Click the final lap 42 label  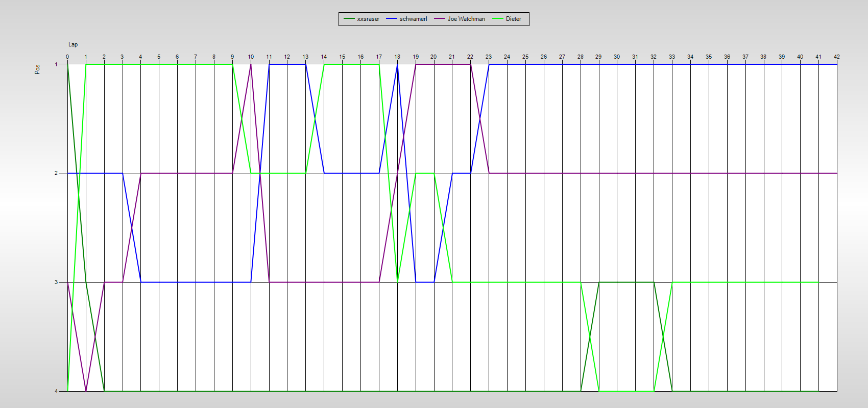click(837, 57)
